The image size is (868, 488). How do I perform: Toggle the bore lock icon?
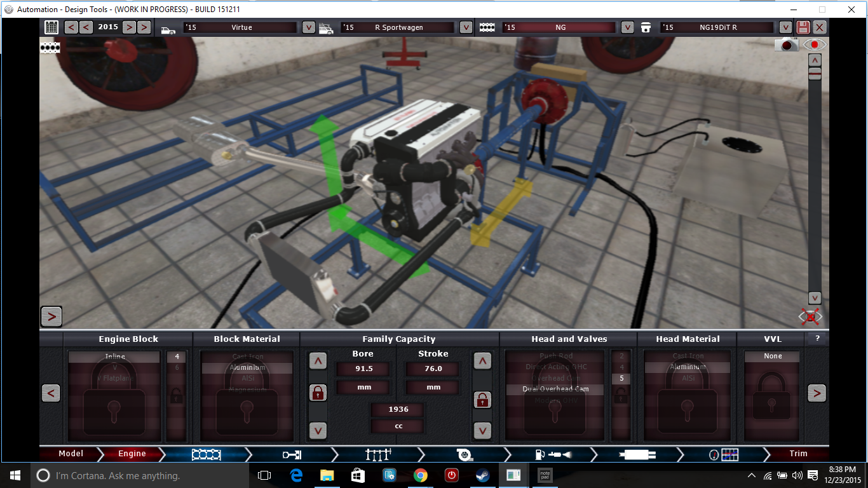(x=318, y=393)
